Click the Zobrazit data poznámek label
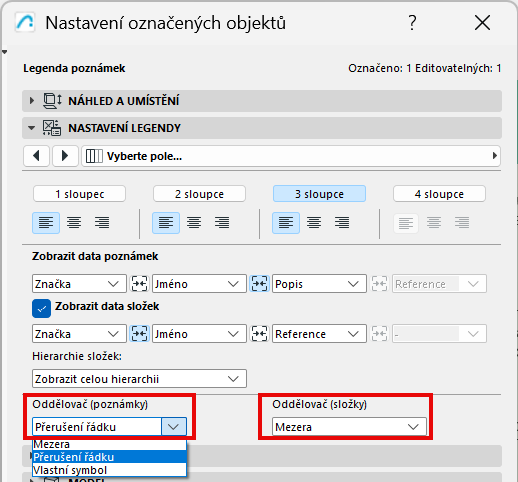The image size is (518, 482). pyautogui.click(x=95, y=256)
